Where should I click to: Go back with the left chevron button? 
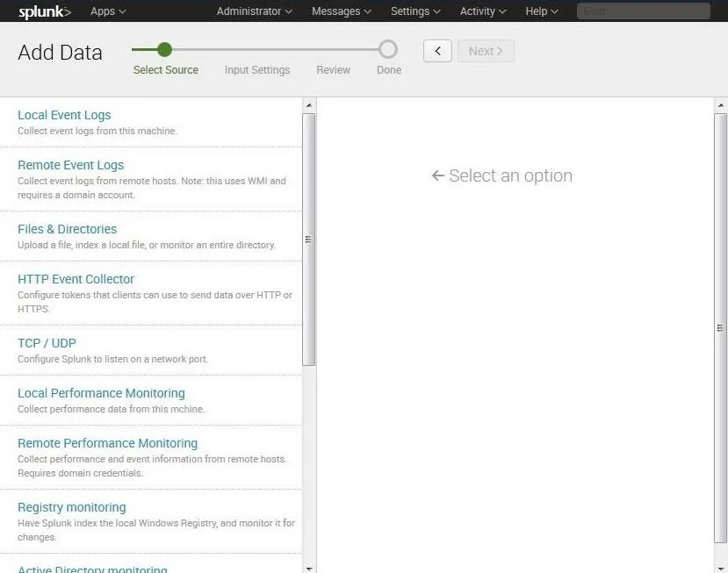pos(437,51)
